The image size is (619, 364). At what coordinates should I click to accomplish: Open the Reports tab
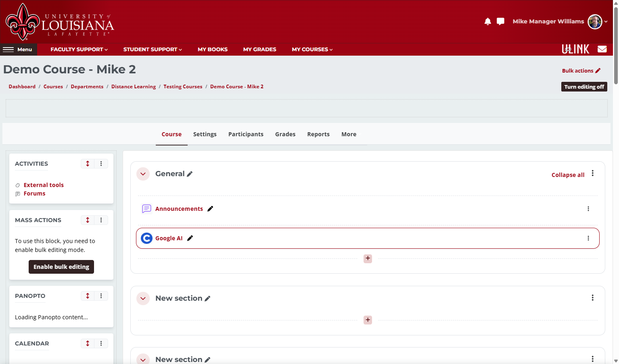click(x=318, y=134)
